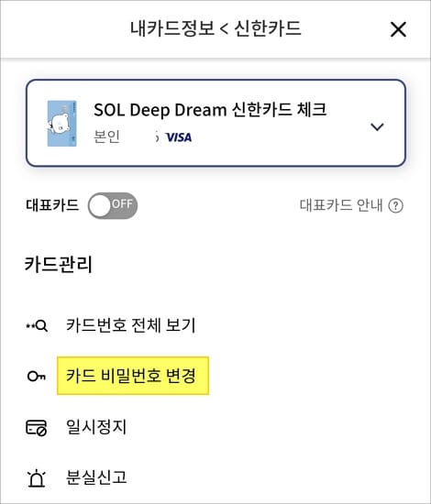Open SOL Deep Dream 신한카드 체크 dropdown
Viewport: 431px width, 504px height.
[215, 123]
